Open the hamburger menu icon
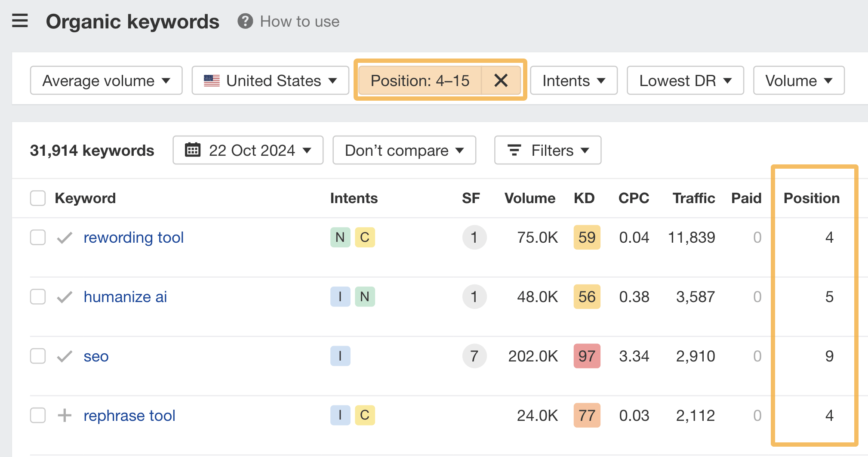 coord(20,21)
